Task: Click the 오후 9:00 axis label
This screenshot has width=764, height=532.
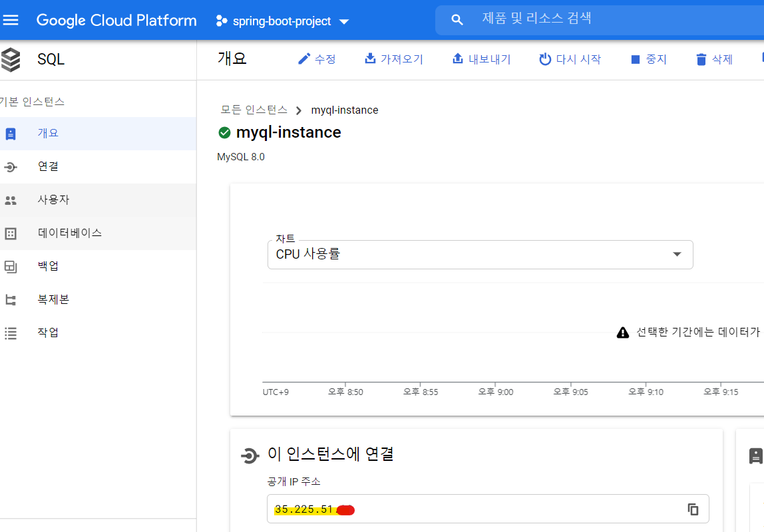Action: point(496,392)
